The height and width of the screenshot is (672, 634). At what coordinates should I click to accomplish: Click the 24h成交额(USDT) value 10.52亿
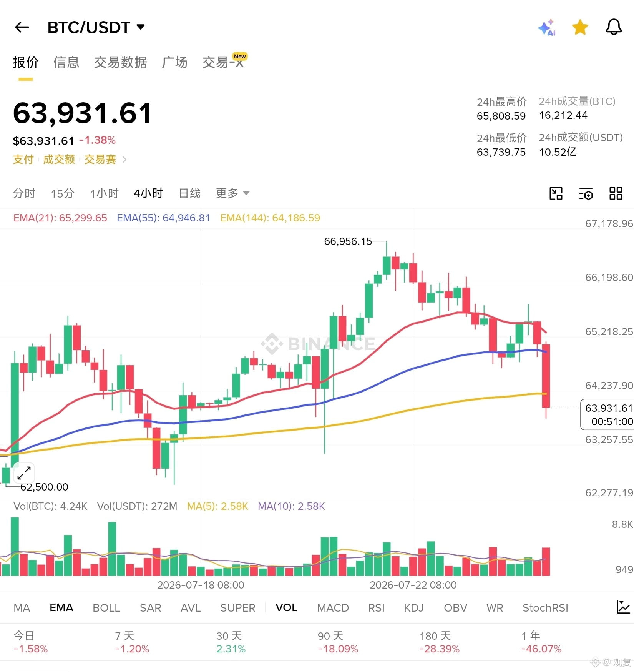pos(558,152)
